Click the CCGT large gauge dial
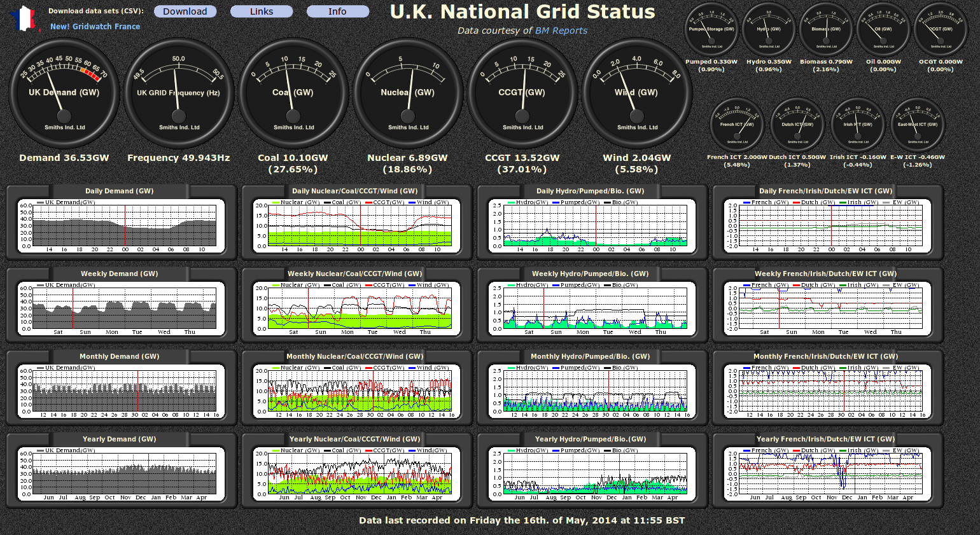The width and height of the screenshot is (980, 535). pyautogui.click(x=522, y=94)
